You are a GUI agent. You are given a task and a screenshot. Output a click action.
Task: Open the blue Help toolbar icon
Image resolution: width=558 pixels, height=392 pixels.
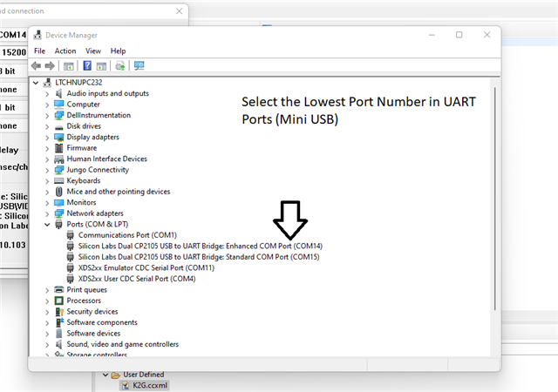[87, 66]
